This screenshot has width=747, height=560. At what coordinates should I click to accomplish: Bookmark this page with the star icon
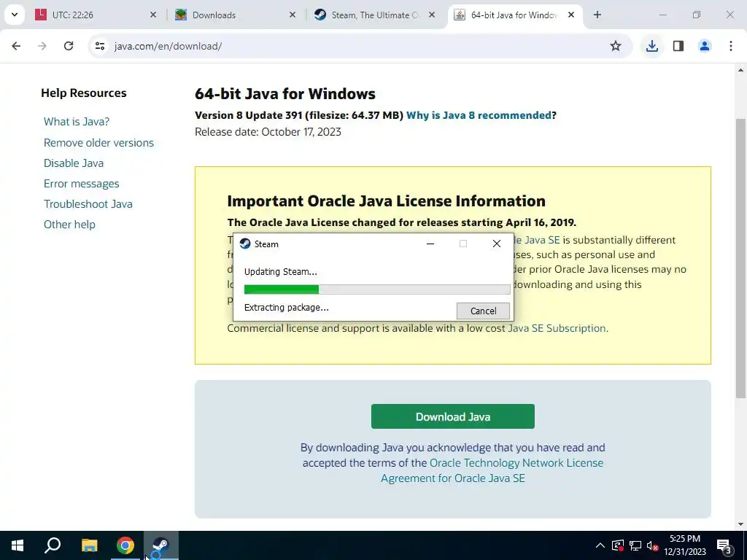click(x=616, y=46)
